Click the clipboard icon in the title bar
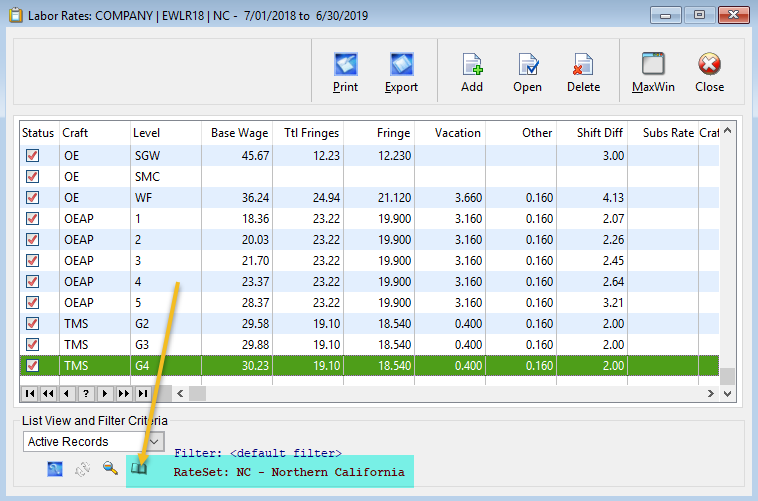 coord(16,15)
